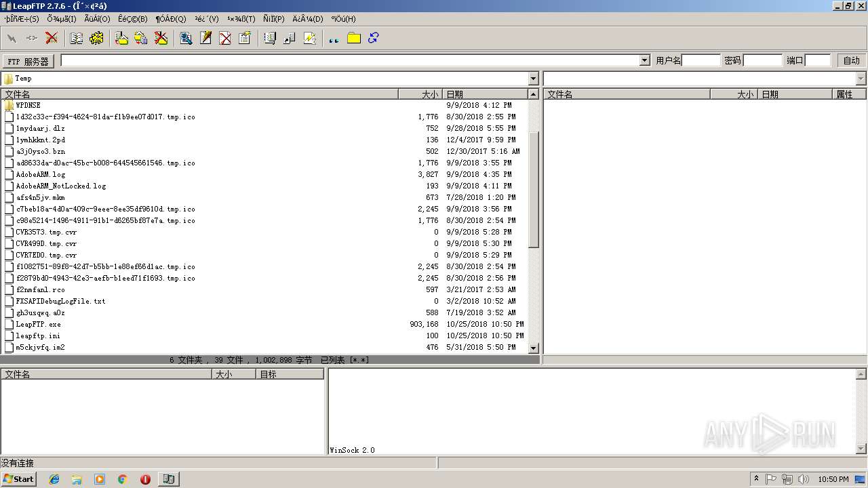The image size is (868, 488).
Task: Click the red X disconnect icon
Action: [52, 39]
